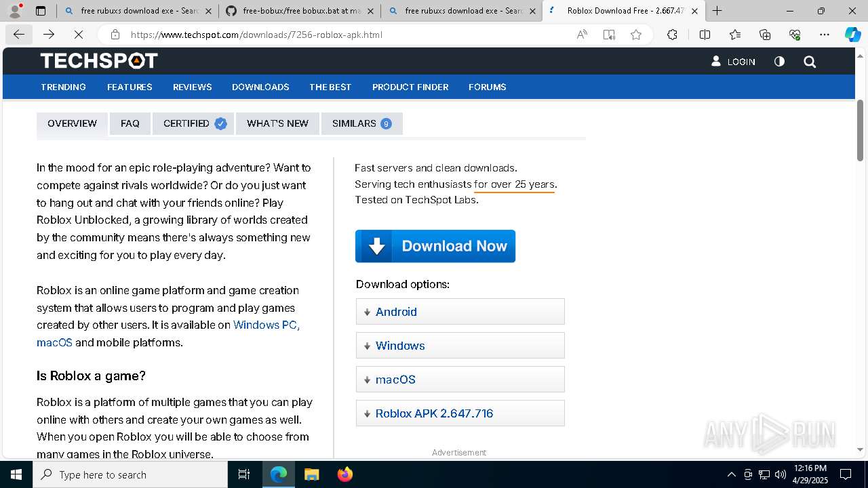Viewport: 868px width, 488px height.
Task: Open Split screen view
Action: 705,35
